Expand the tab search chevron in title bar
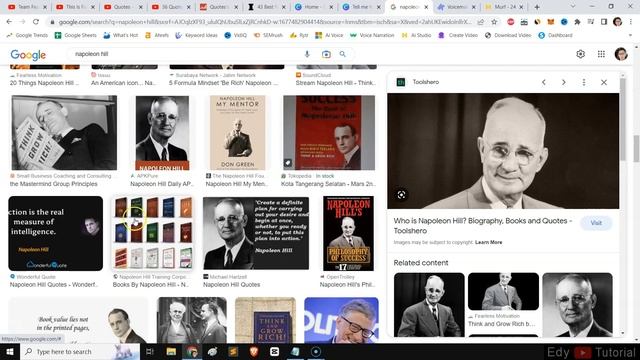This screenshot has width=640, height=360. tap(573, 7)
